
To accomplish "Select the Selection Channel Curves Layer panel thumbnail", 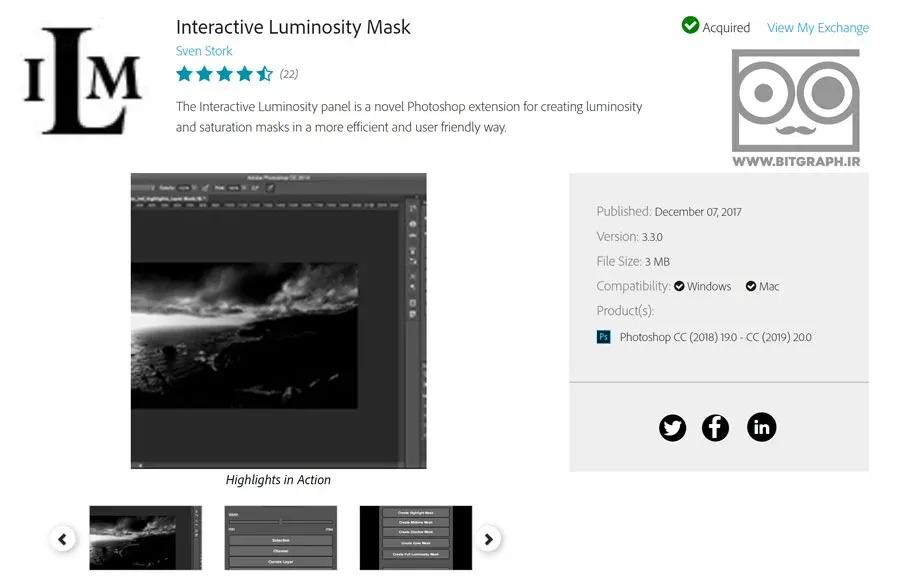I will click(x=281, y=538).
